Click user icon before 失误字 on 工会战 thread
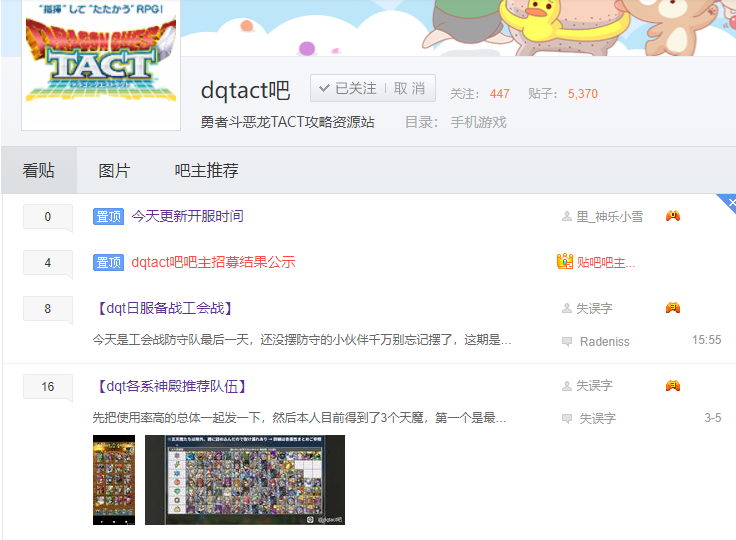The height and width of the screenshot is (540, 736). click(x=567, y=309)
